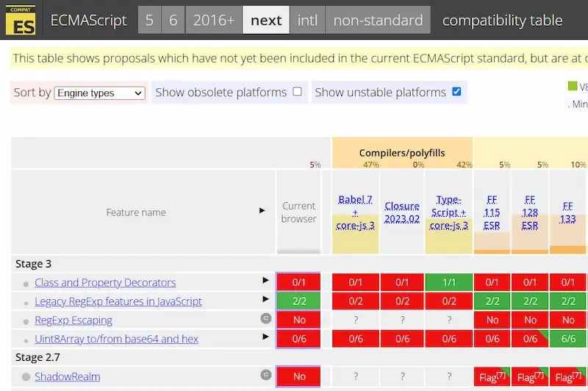This screenshot has width=588, height=391.
Task: Open Legacy RegExp features in JavaScript link
Action: (x=118, y=301)
